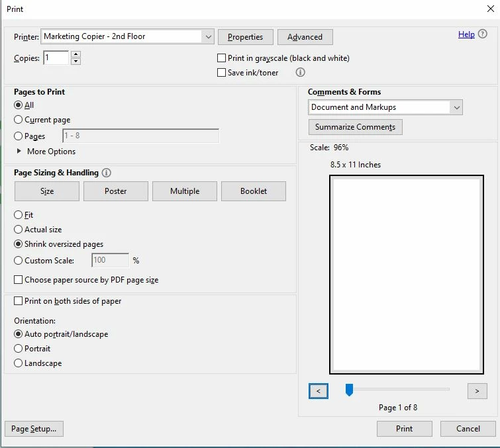The image size is (500, 448).
Task: Toggle the Save ink/toner checkbox
Action: point(221,72)
